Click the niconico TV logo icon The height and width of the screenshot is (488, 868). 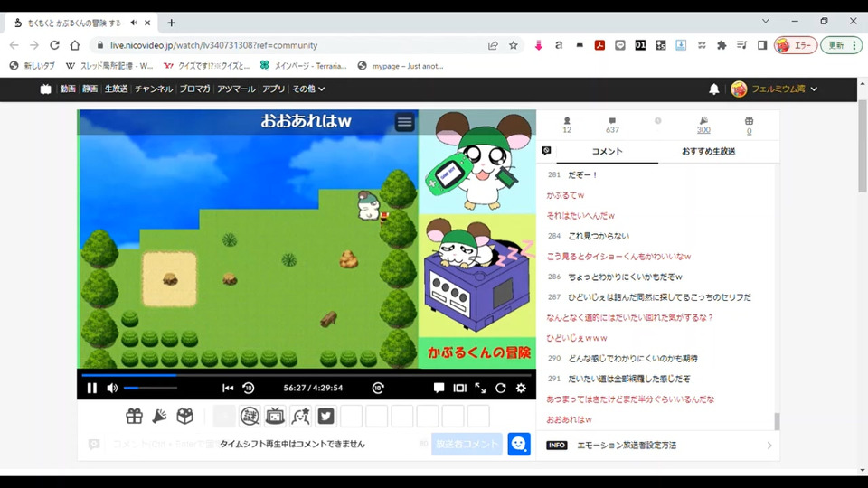[x=45, y=89]
